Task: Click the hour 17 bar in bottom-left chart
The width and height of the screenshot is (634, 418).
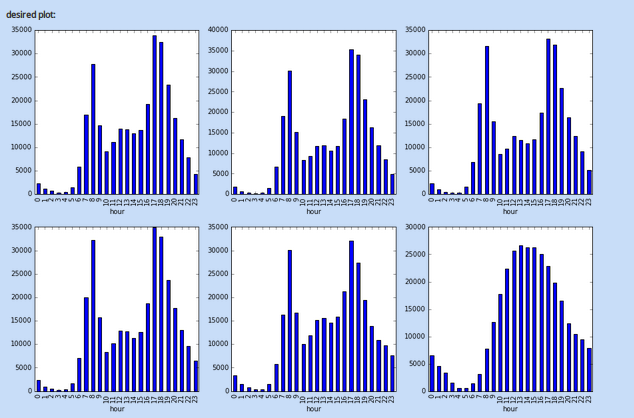Action: point(154,310)
